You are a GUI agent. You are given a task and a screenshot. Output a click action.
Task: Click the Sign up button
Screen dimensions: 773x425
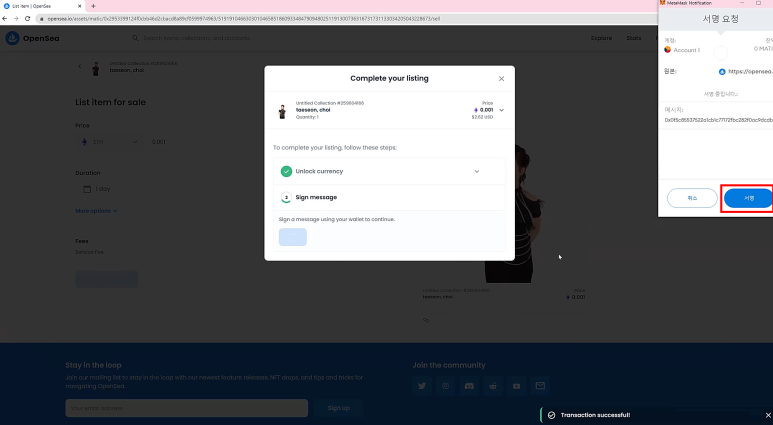tap(339, 408)
